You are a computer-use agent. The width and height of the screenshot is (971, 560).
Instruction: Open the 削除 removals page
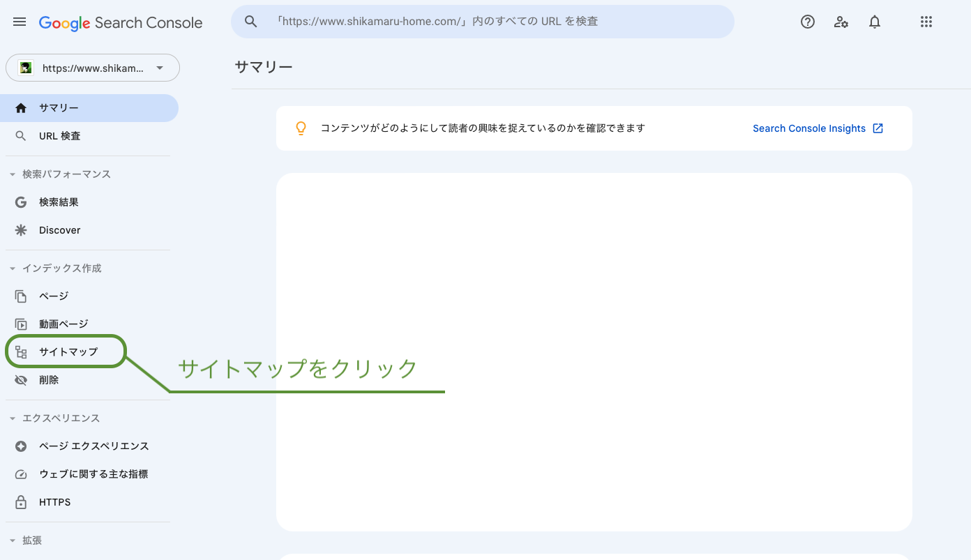49,380
